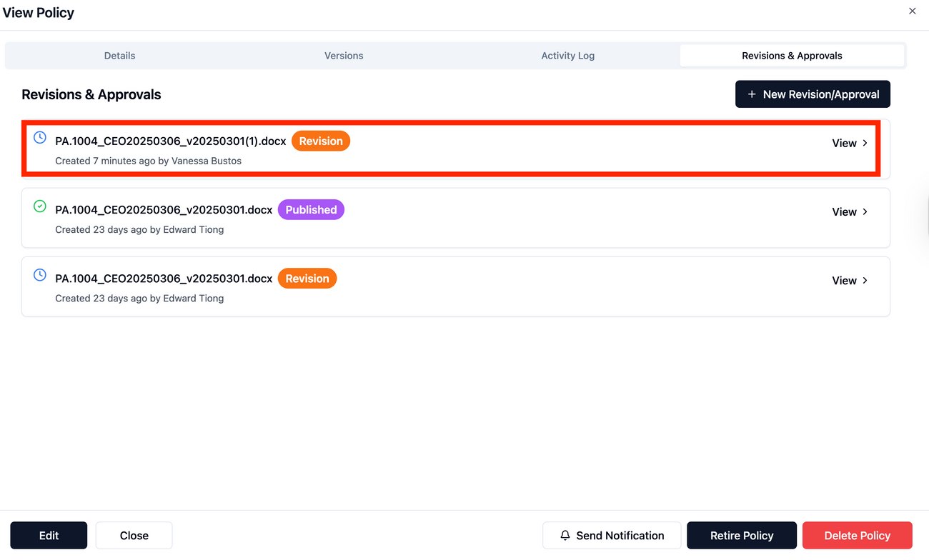The image size is (929, 560).
Task: Click the plus icon in New Revision/Approval
Action: pos(751,94)
